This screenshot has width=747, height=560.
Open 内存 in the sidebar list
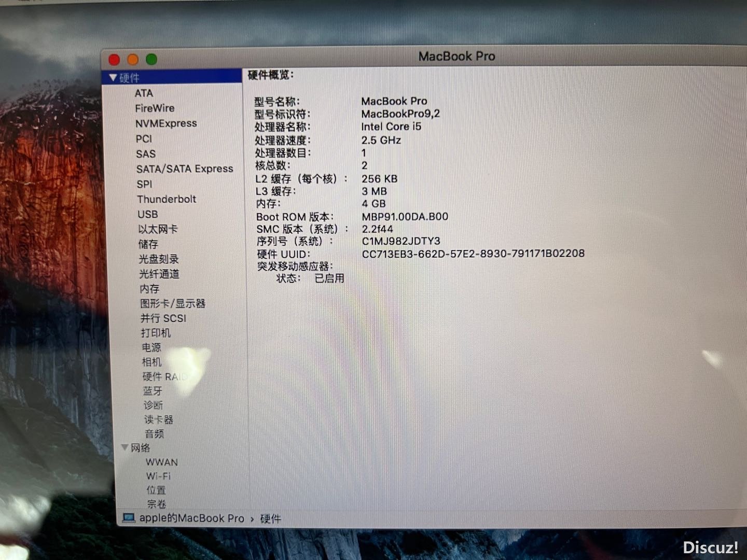149,289
